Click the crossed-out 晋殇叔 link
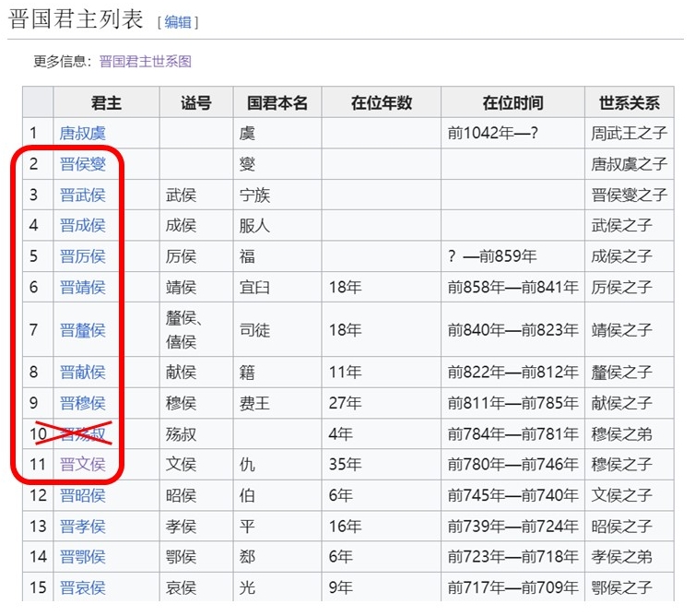Image resolution: width=695 pixels, height=616 pixels. pos(83,434)
